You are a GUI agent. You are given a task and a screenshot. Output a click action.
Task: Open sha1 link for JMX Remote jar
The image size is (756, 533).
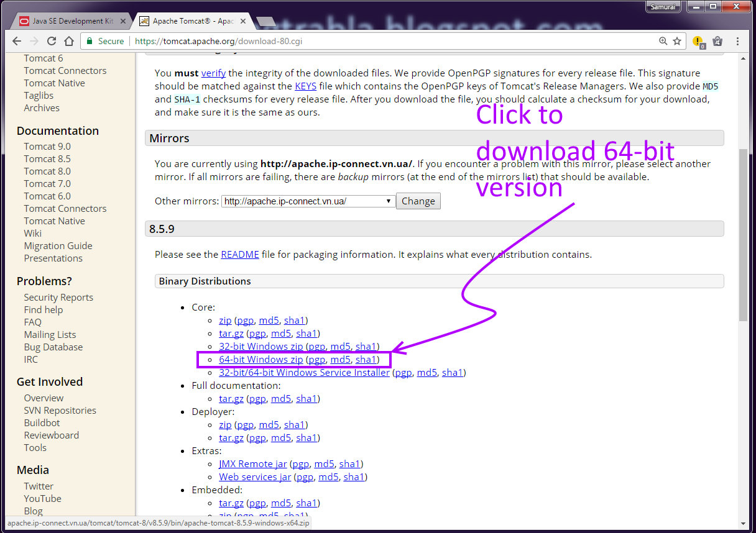point(349,464)
